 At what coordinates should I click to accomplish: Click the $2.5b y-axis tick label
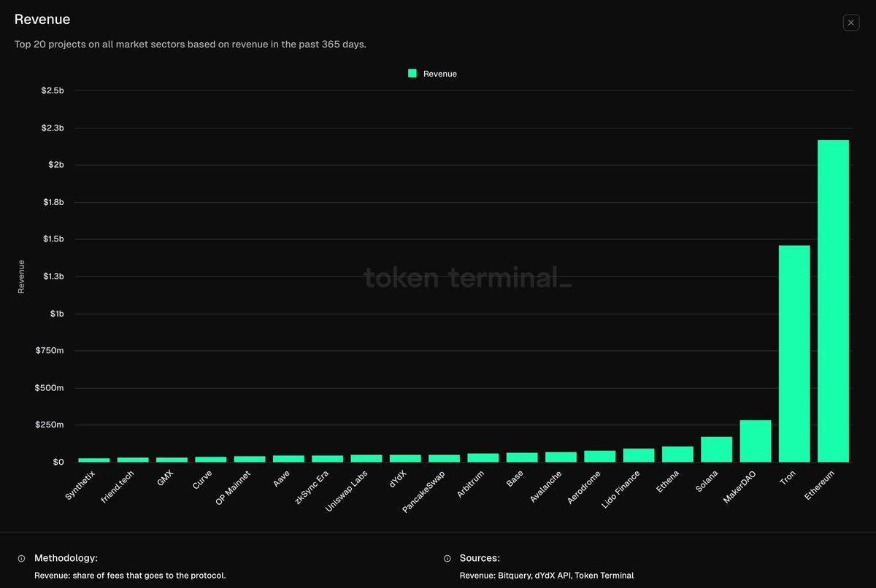(53, 90)
